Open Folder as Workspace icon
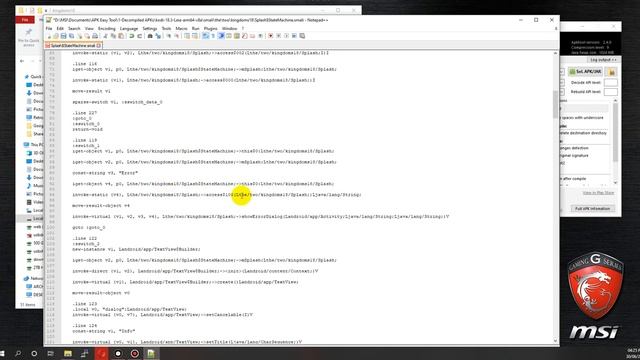 (253, 36)
